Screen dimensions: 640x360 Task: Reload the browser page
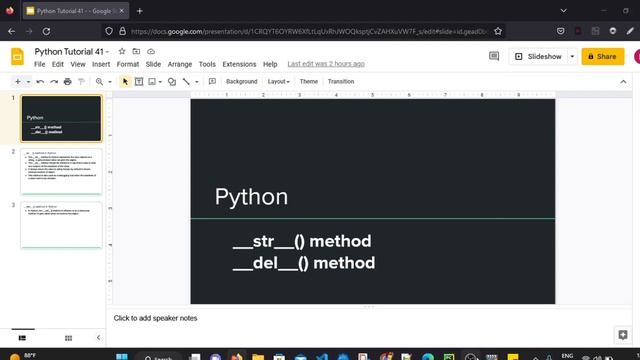pos(46,31)
